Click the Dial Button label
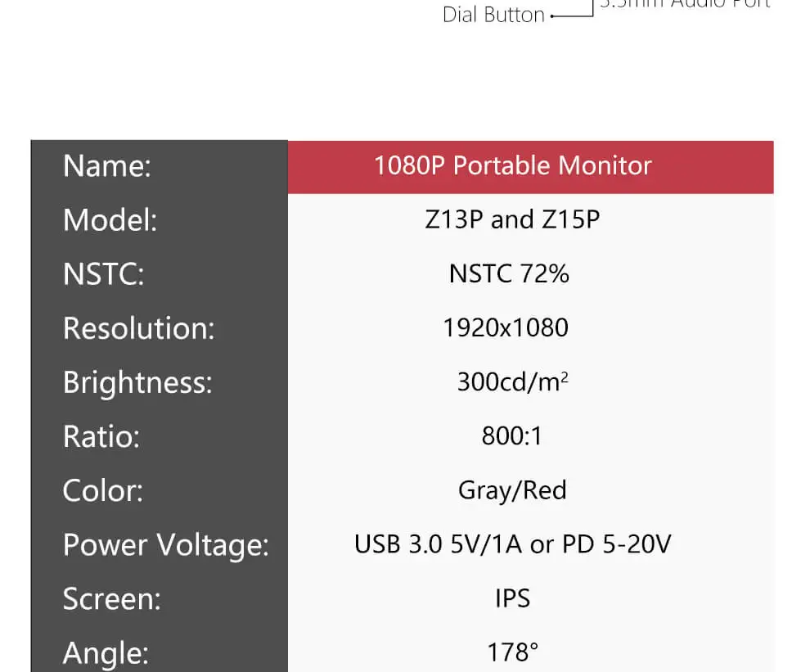This screenshot has width=810, height=672. (493, 15)
